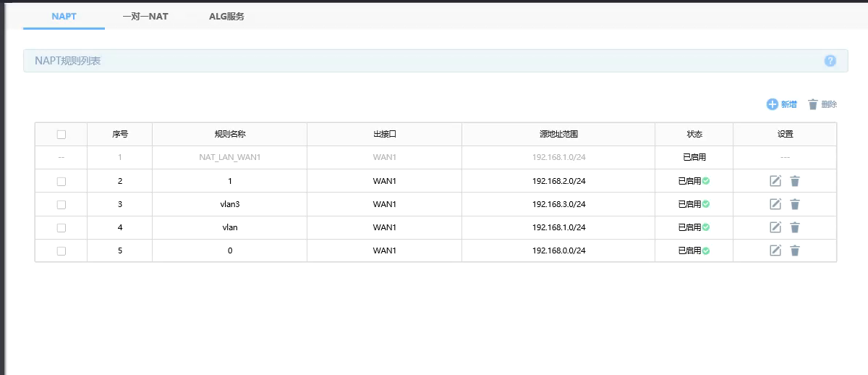The image size is (868, 375).
Task: Toggle the select-all checkbox in table header
Action: (61, 135)
